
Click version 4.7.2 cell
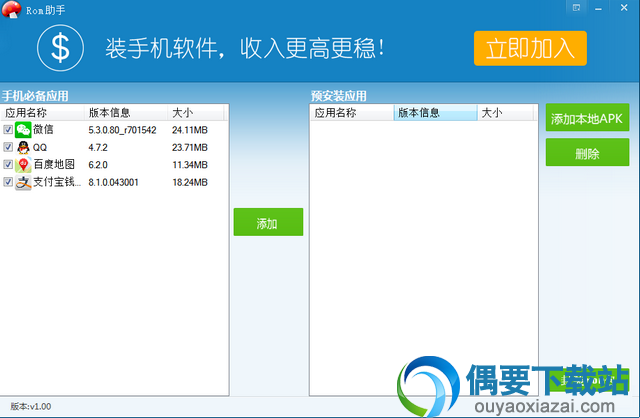[x=98, y=147]
